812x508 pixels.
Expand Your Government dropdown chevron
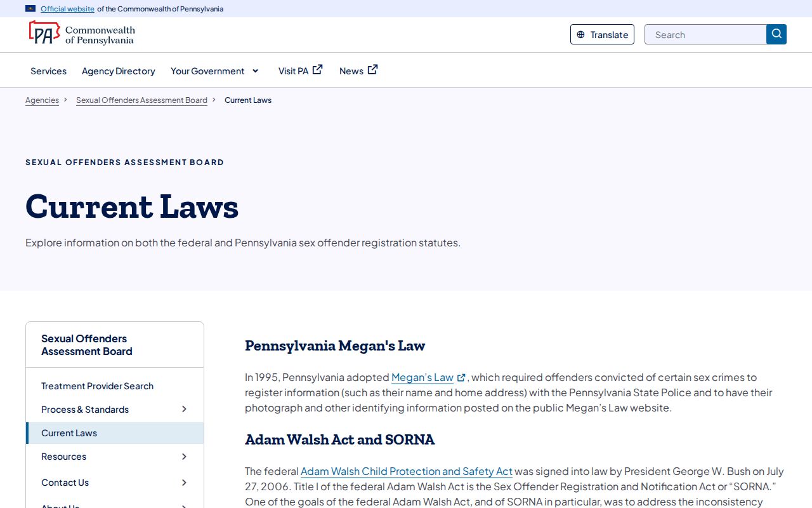[256, 71]
